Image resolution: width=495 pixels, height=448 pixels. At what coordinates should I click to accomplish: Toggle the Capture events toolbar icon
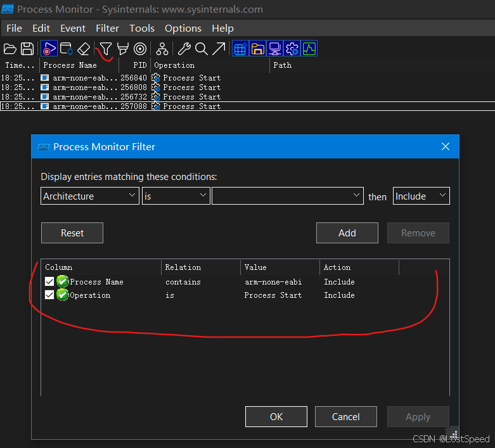point(49,49)
